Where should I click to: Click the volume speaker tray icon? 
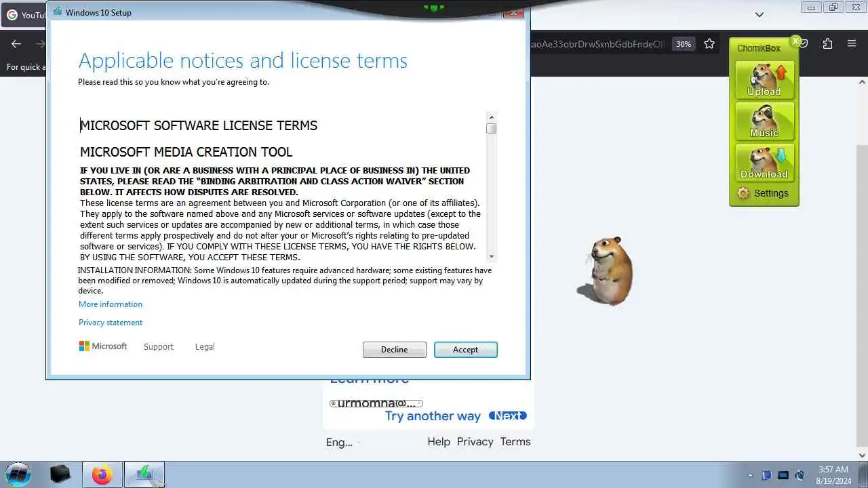(800, 475)
